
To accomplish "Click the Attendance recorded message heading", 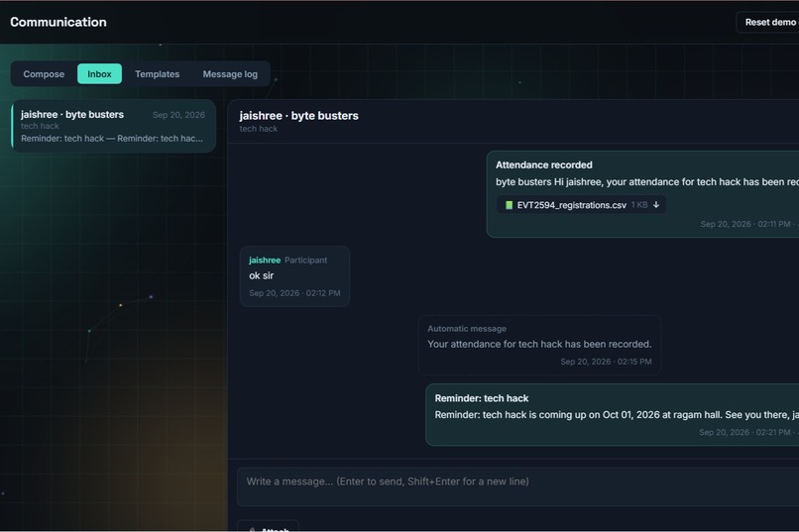I will click(x=543, y=164).
